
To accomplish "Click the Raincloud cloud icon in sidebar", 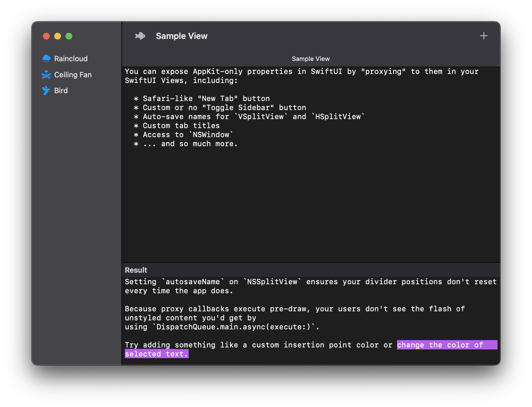I will [46, 59].
